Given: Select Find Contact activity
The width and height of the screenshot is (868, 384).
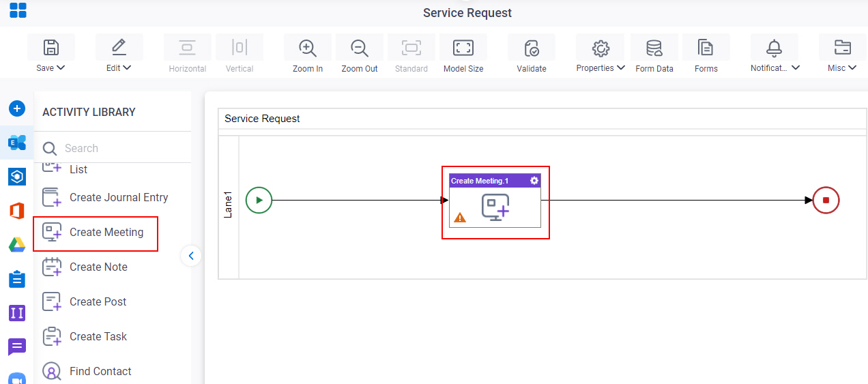Looking at the screenshot, I should pyautogui.click(x=87, y=371).
